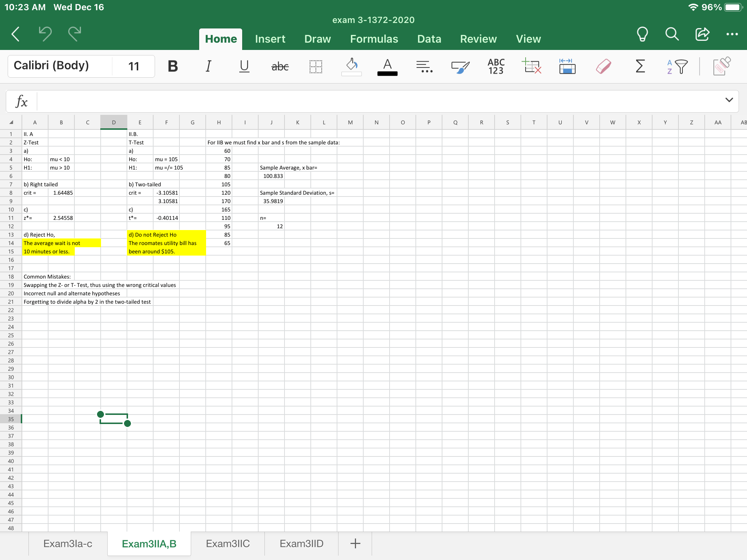
Task: Open the Exam3Ia-c sheet tab
Action: click(x=68, y=544)
